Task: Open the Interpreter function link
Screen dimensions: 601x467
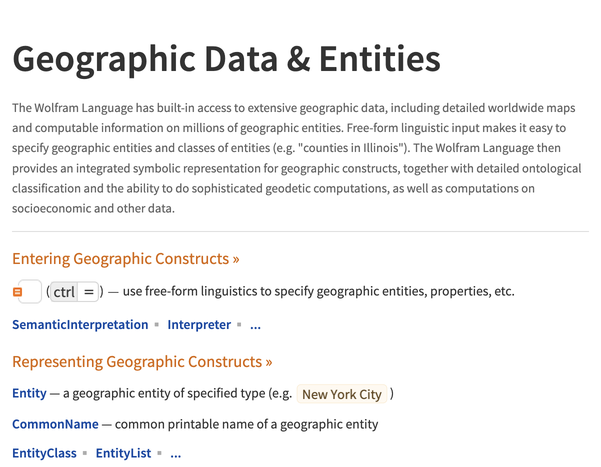Action: point(199,325)
